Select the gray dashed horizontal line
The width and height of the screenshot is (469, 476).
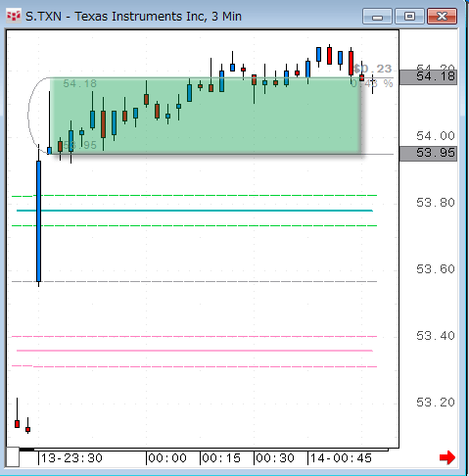point(195,281)
